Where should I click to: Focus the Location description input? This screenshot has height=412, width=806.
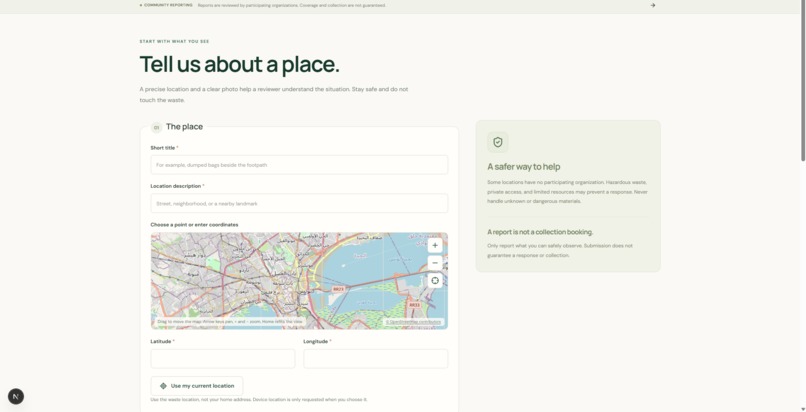point(299,203)
